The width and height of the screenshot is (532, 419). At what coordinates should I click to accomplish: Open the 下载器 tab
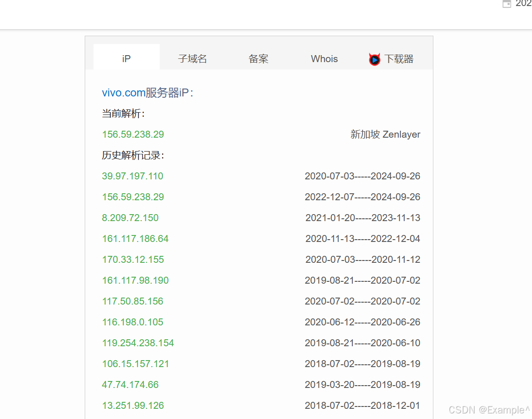[391, 59]
